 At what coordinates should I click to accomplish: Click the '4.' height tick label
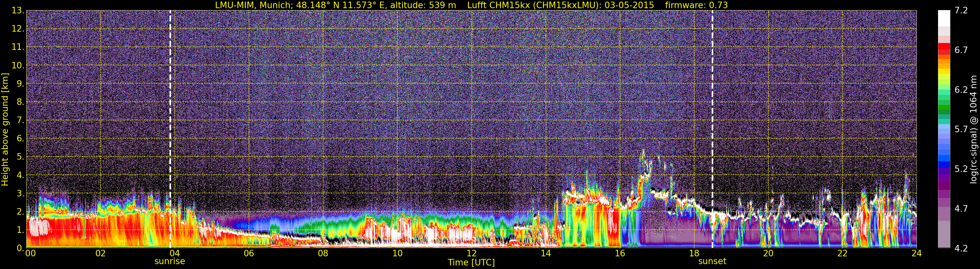click(20, 175)
